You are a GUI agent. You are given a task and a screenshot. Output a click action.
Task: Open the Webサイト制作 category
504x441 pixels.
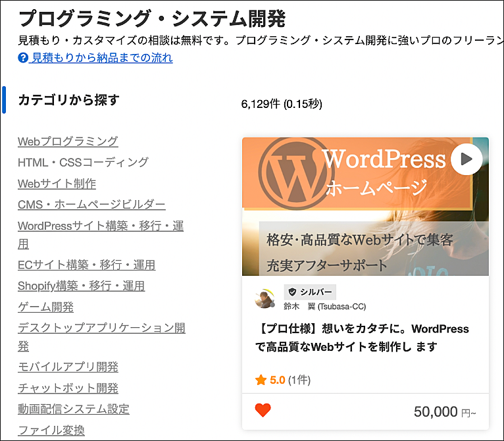[57, 184]
